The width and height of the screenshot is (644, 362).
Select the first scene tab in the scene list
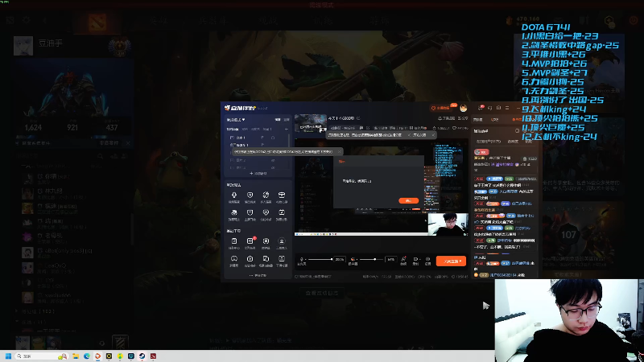(x=233, y=129)
